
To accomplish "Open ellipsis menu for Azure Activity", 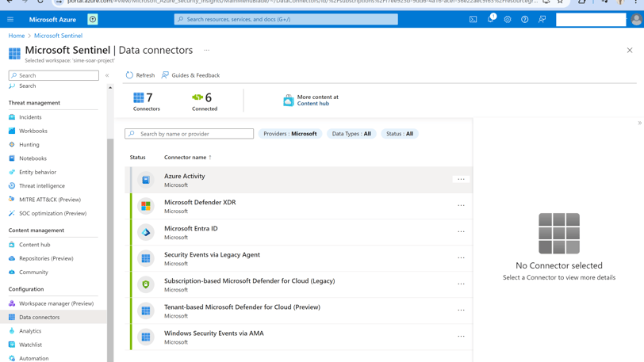I will click(462, 179).
